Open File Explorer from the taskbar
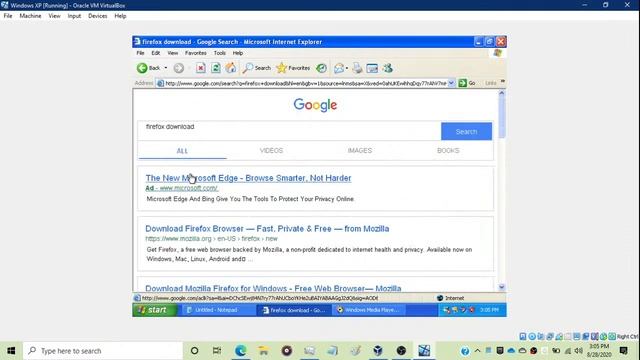 point(263,351)
